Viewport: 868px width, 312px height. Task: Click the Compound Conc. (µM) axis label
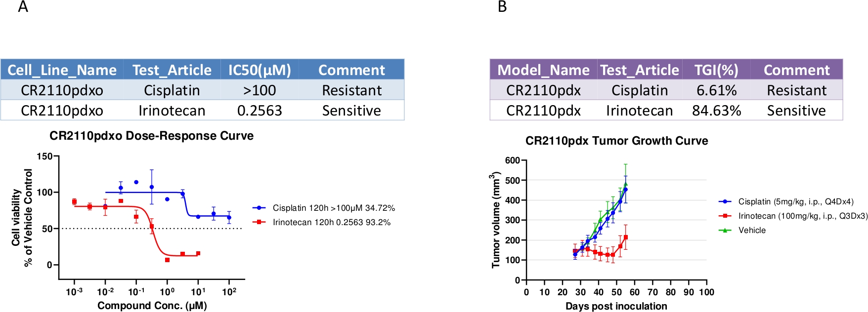pos(152,306)
